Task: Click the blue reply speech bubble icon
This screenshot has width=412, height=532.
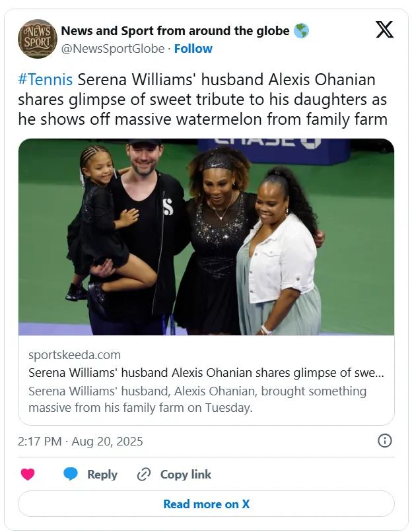Action: 71,475
